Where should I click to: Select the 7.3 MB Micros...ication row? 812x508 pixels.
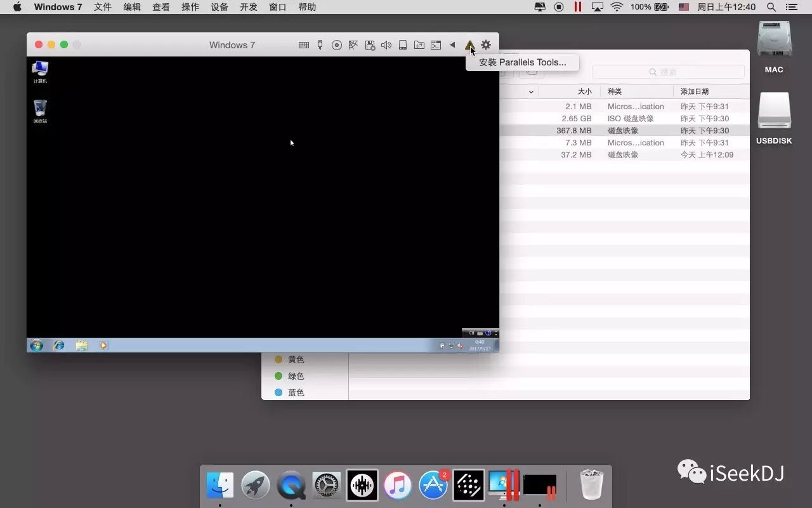[x=624, y=143]
